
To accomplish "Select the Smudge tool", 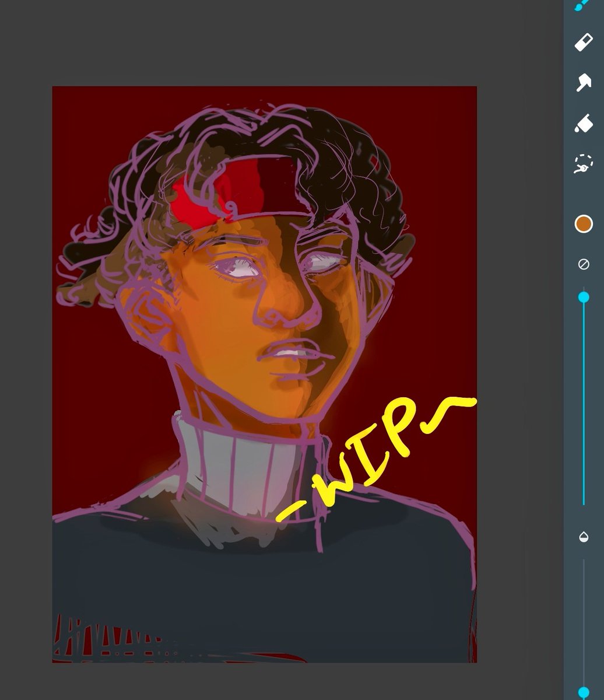I will click(584, 83).
